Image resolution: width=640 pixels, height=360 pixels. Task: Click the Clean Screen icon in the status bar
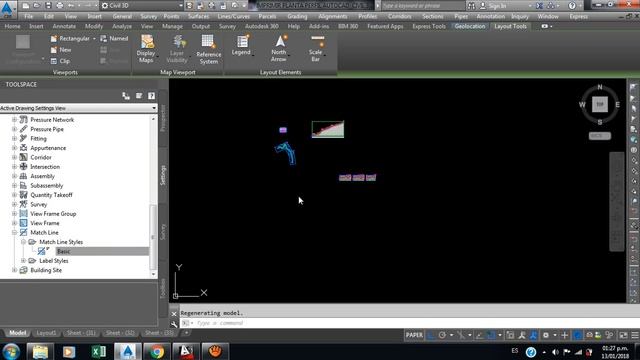[623, 335]
